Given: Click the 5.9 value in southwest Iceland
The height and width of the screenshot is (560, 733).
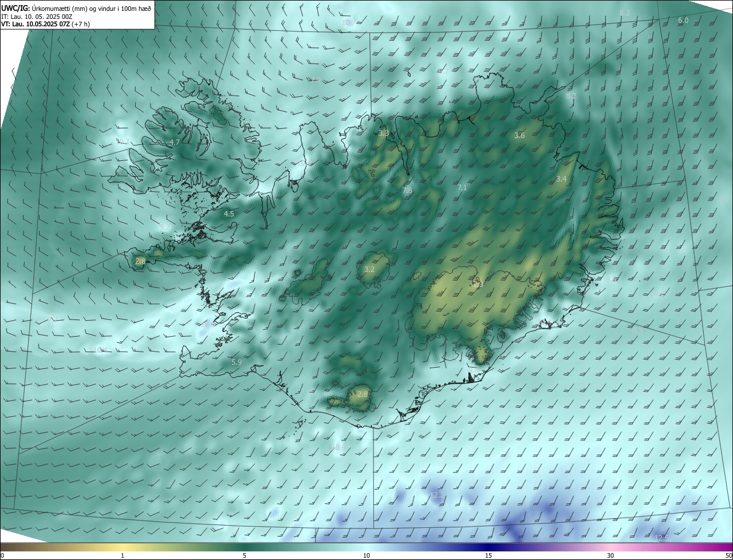Looking at the screenshot, I should click(x=237, y=362).
